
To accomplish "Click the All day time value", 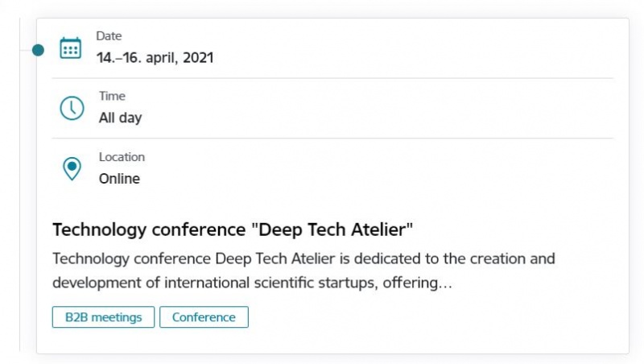I will [120, 118].
